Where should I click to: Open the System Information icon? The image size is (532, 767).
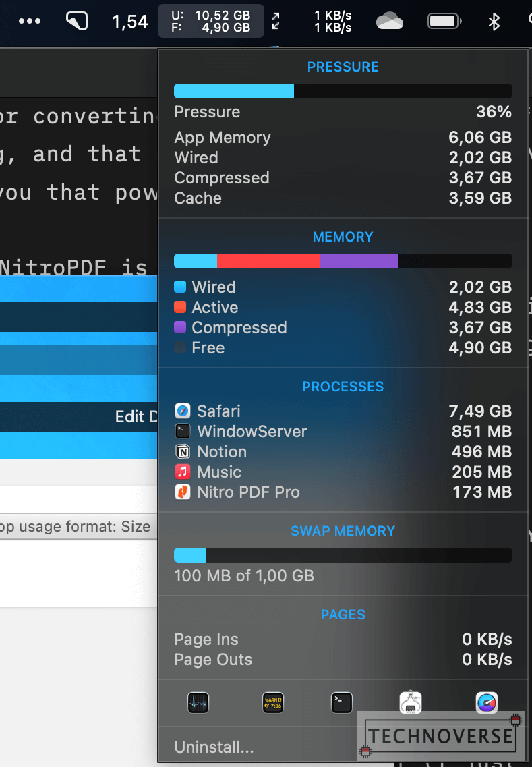(x=410, y=702)
